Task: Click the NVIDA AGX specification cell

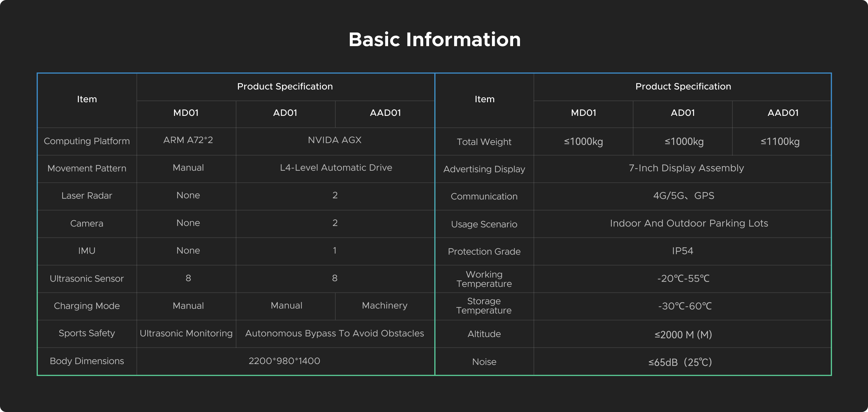Action: [335, 140]
